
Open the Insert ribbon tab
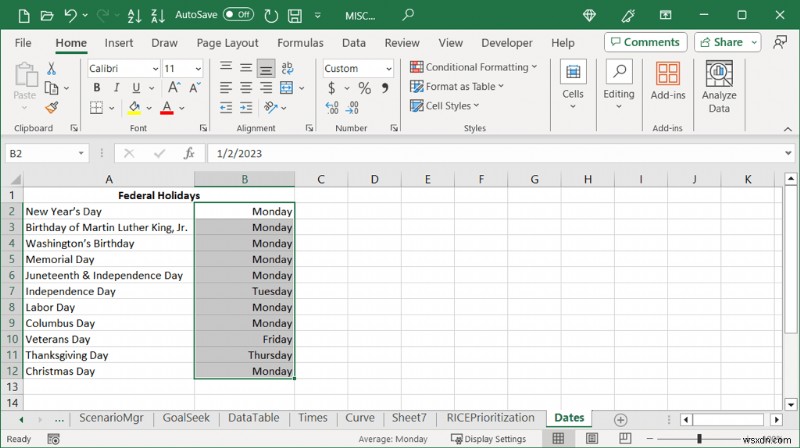tap(118, 43)
